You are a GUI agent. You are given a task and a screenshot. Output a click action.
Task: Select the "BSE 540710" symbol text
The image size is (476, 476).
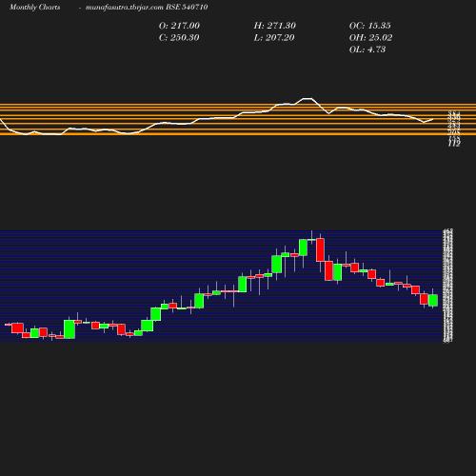tap(187, 7)
